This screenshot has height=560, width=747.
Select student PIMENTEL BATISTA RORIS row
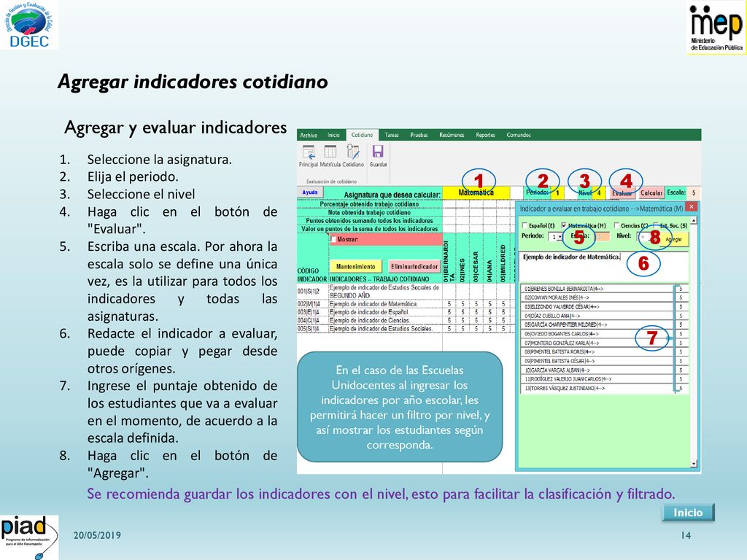[x=598, y=352]
